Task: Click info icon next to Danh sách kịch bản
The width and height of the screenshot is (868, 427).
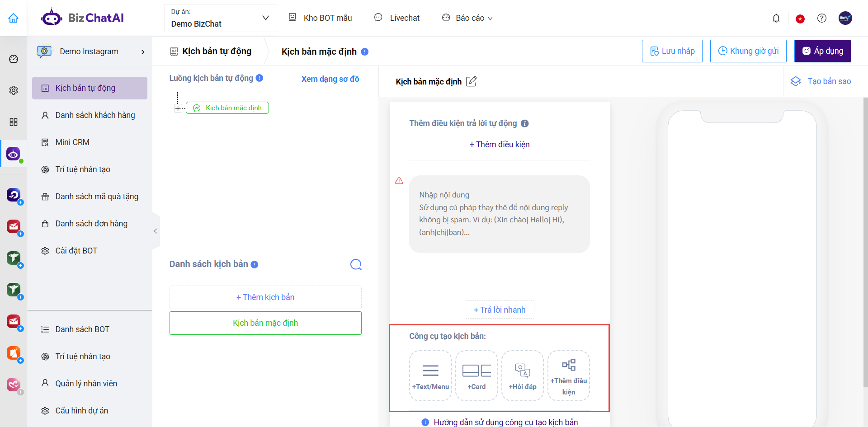Action: [255, 264]
